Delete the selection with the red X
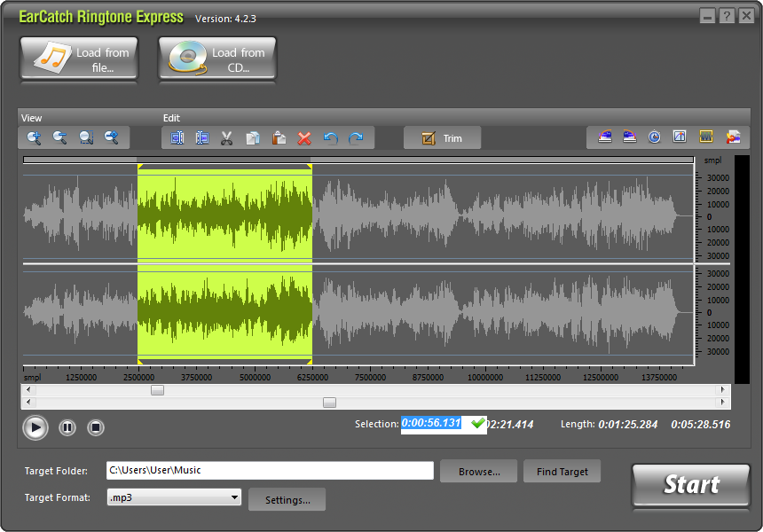The height and width of the screenshot is (532, 763). click(x=304, y=138)
